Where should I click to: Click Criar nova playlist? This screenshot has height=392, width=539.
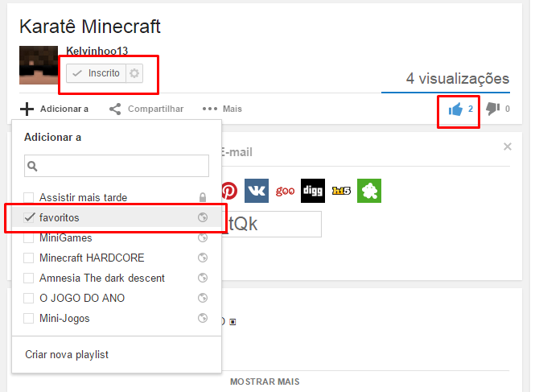point(67,354)
